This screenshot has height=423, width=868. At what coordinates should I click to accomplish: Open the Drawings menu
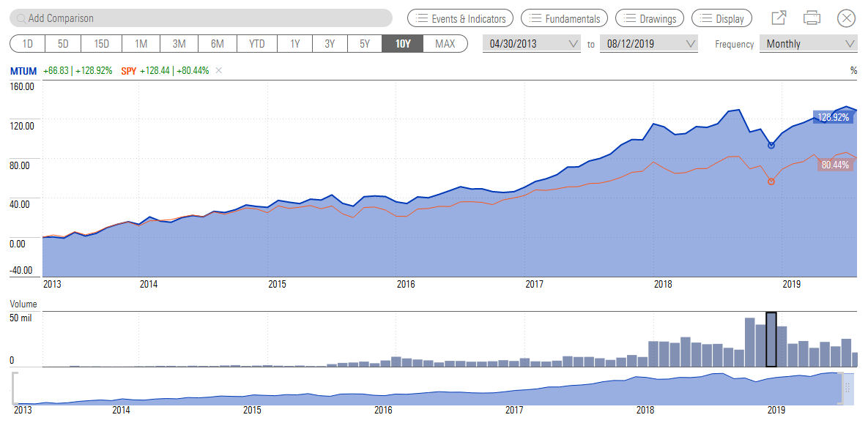tap(650, 18)
